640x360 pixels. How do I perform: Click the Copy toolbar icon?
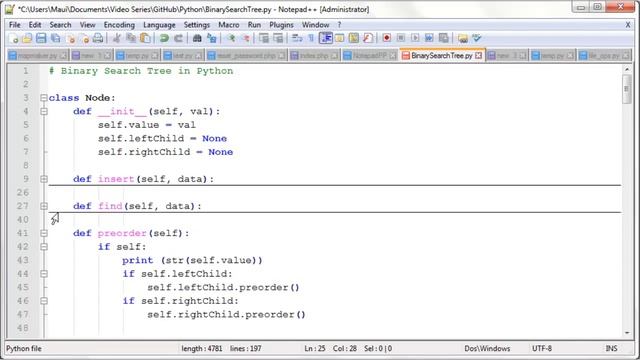(x=131, y=38)
